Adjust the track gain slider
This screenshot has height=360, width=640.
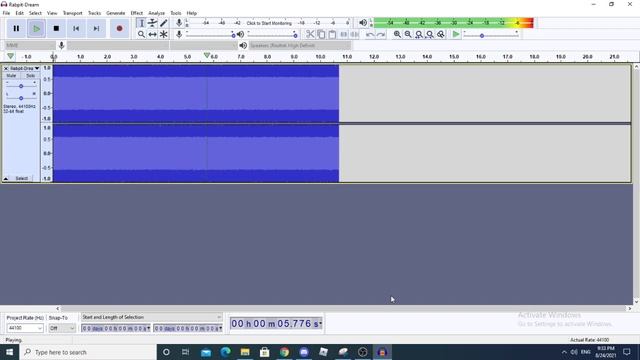[x=21, y=86]
